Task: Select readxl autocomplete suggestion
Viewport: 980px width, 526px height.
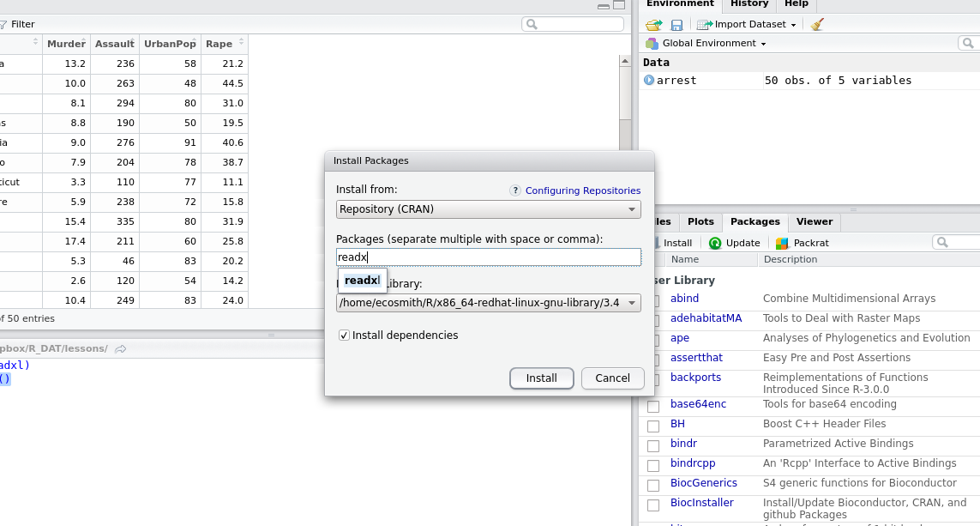Action: pyautogui.click(x=363, y=281)
